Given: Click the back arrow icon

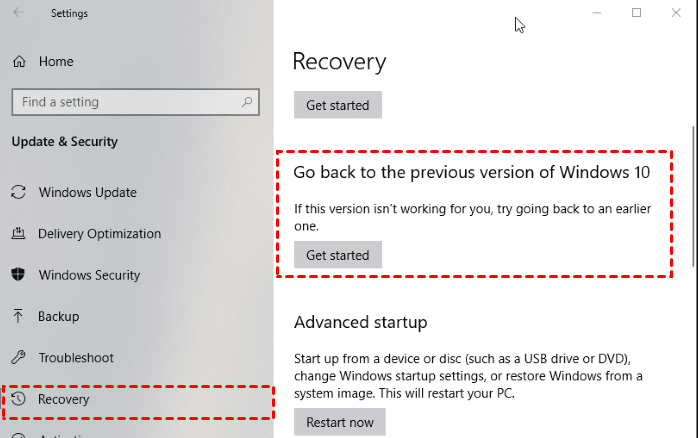Looking at the screenshot, I should [x=19, y=13].
